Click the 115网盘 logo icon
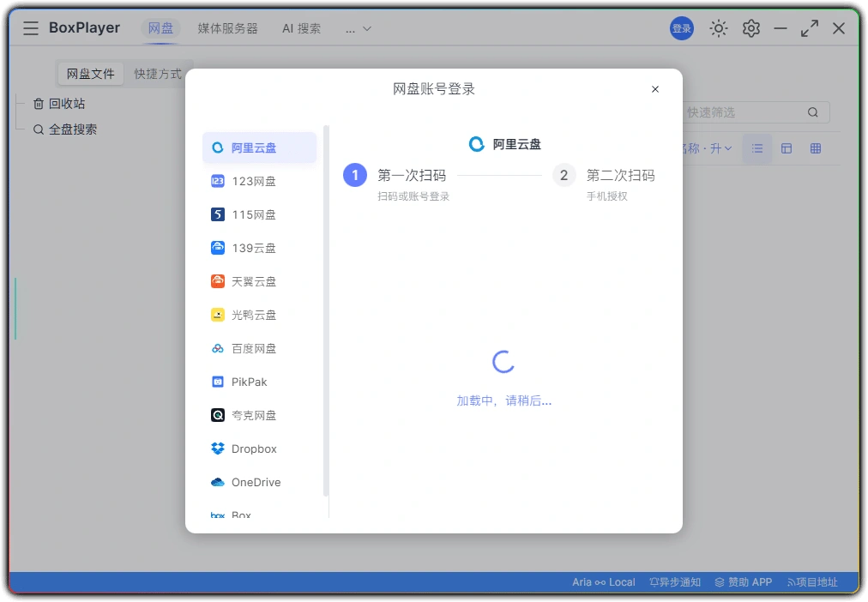868x602 pixels. (218, 214)
